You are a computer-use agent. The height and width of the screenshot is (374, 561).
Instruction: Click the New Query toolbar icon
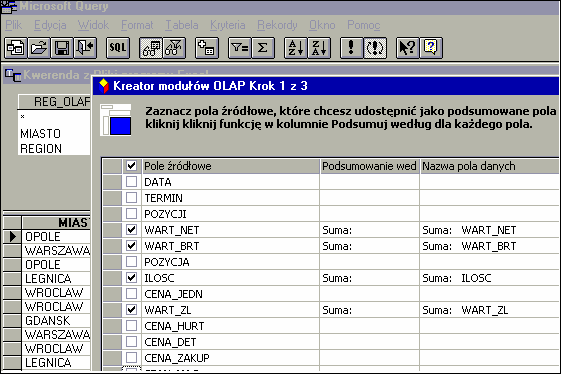coord(15,48)
